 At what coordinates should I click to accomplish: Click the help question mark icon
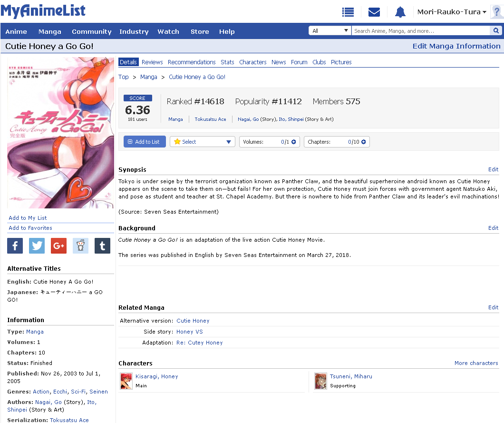pyautogui.click(x=497, y=12)
